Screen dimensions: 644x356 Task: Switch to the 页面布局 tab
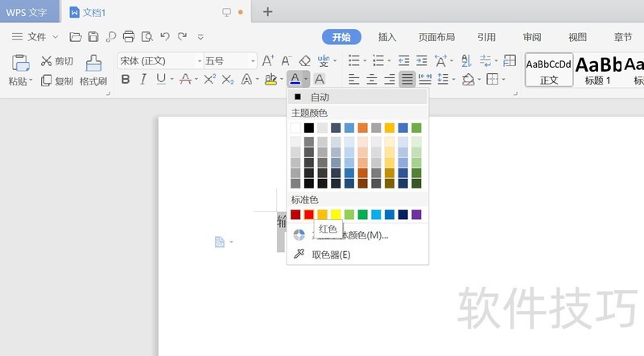click(x=436, y=37)
